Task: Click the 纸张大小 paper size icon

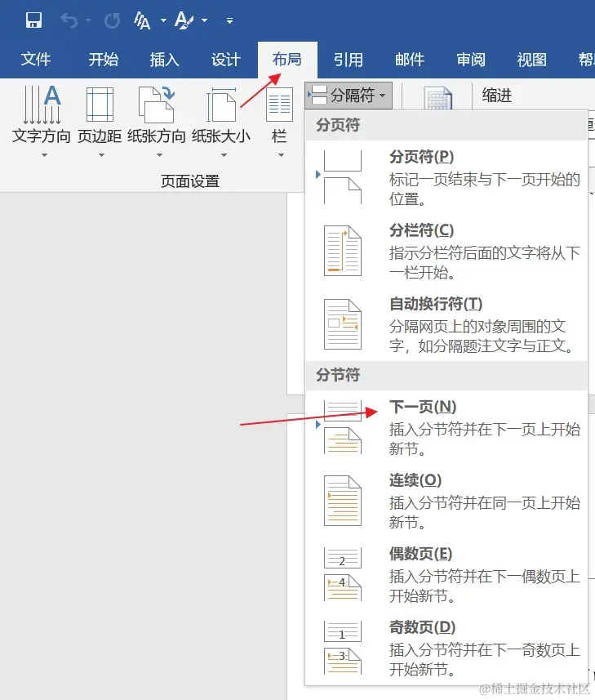Action: [x=221, y=105]
